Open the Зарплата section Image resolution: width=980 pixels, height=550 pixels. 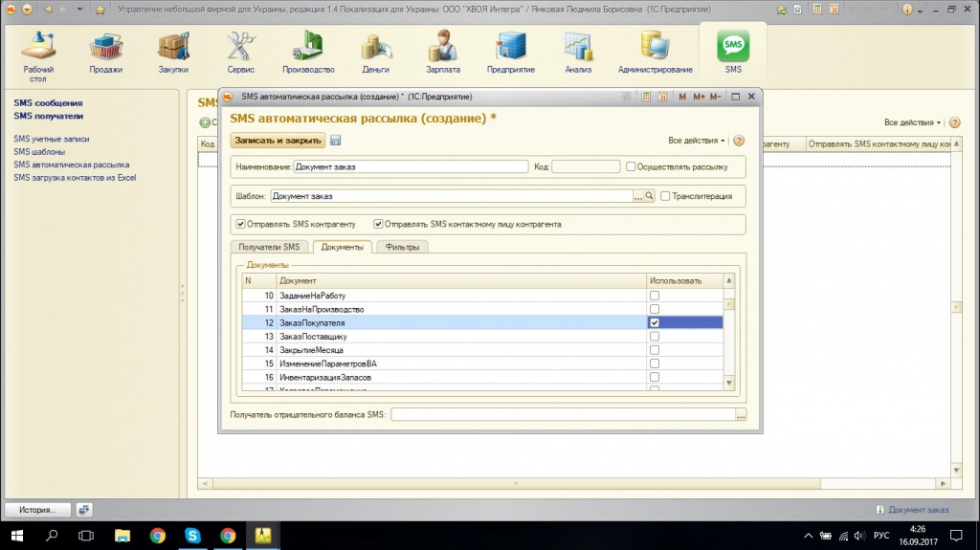click(x=443, y=54)
